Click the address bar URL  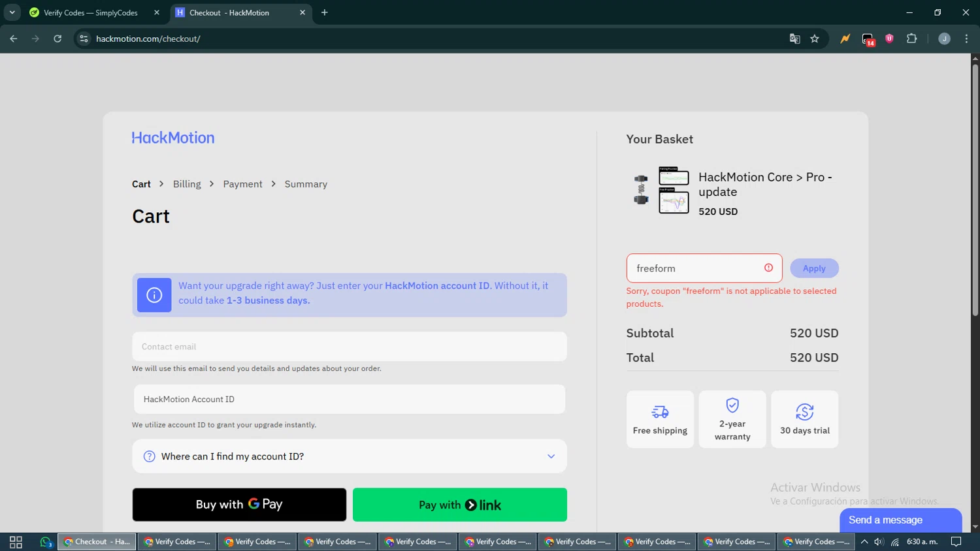point(148,39)
